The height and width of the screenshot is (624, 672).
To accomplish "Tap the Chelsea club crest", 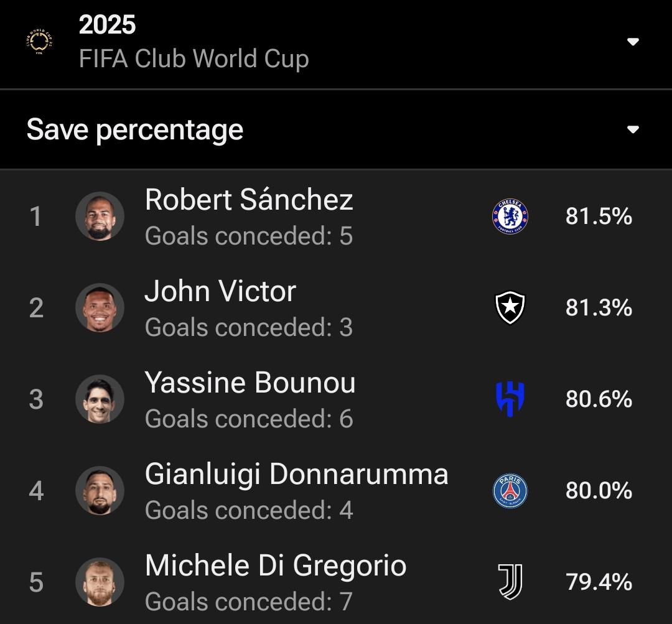I will (510, 217).
